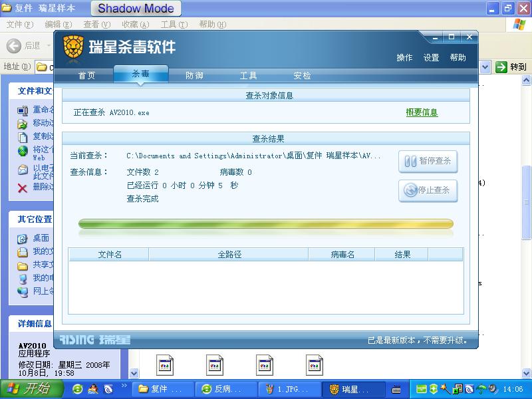The width and height of the screenshot is (532, 399).
Task: Click the 概要信息 link
Action: click(x=422, y=112)
